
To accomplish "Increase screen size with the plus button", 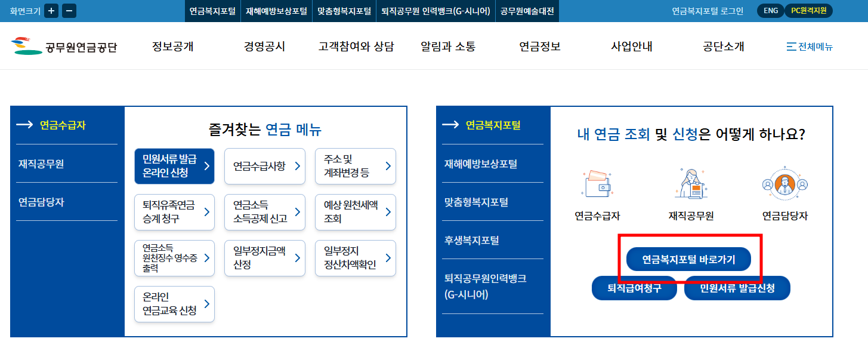I will click(51, 11).
